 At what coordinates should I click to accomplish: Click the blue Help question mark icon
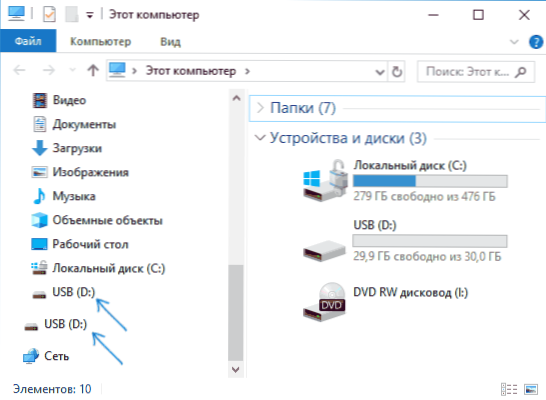(536, 42)
